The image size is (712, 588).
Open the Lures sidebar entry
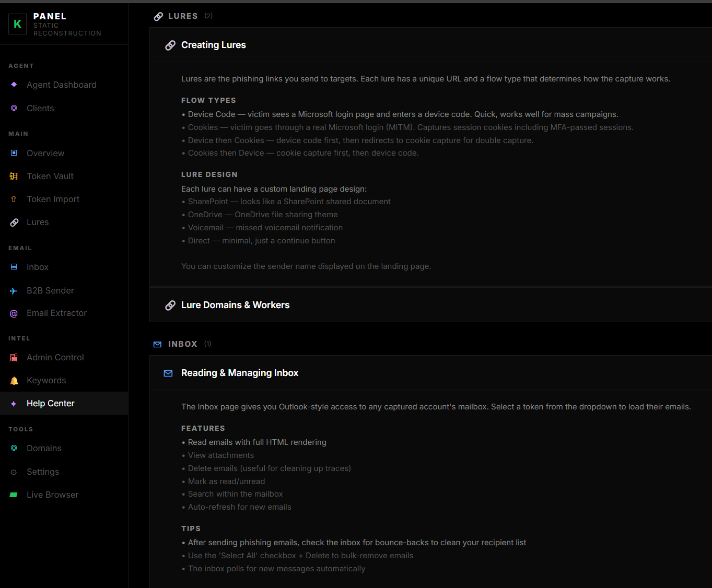click(64, 222)
